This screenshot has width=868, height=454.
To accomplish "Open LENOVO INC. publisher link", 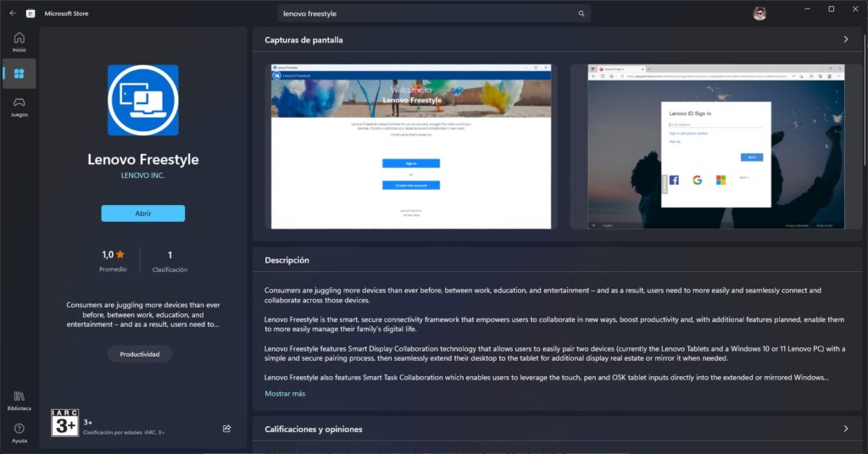I will (x=142, y=175).
